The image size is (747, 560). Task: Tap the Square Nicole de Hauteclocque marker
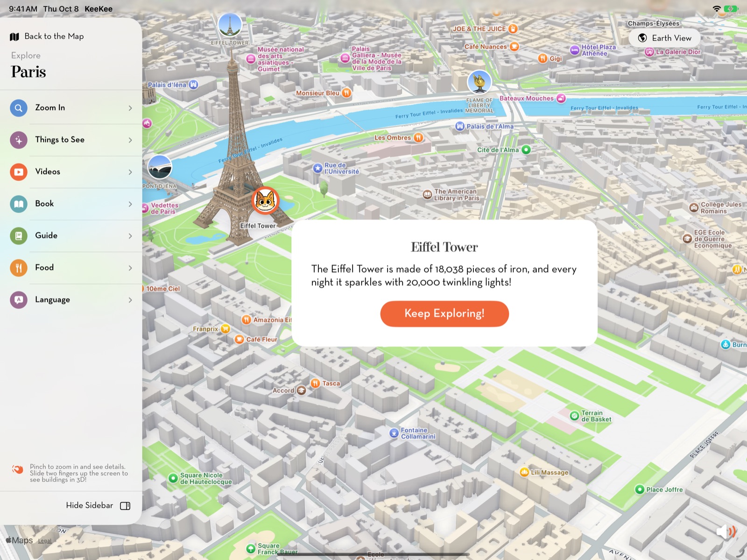click(173, 478)
